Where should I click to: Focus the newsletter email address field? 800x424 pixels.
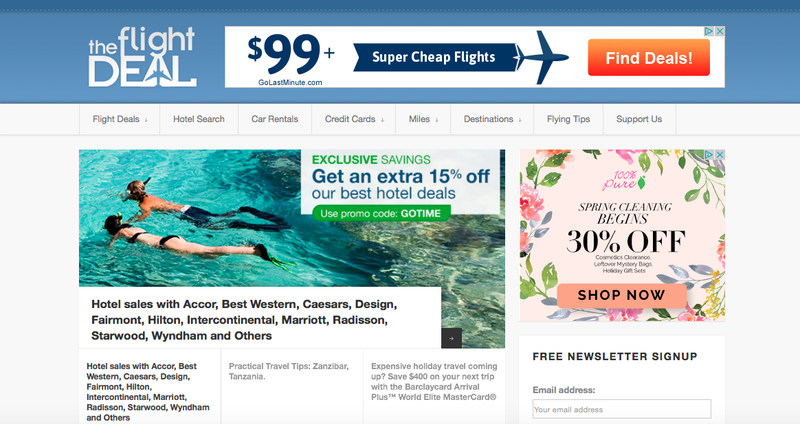coord(621,409)
